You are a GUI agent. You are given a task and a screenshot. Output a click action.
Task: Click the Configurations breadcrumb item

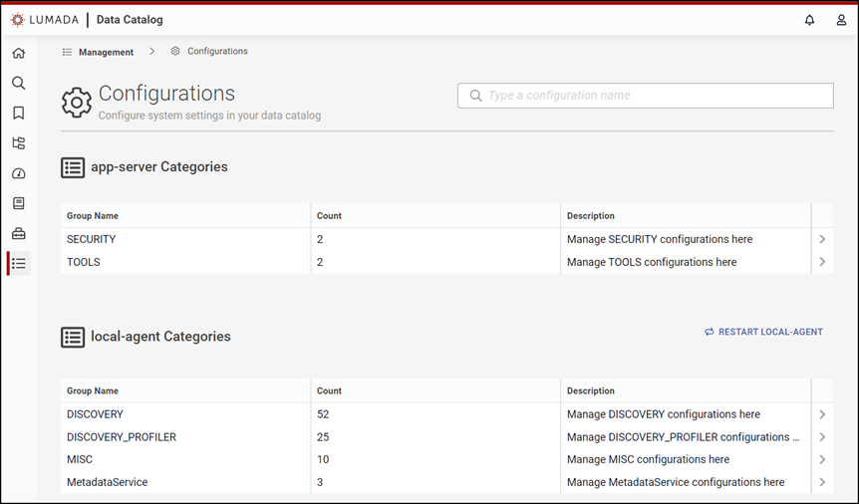[217, 51]
